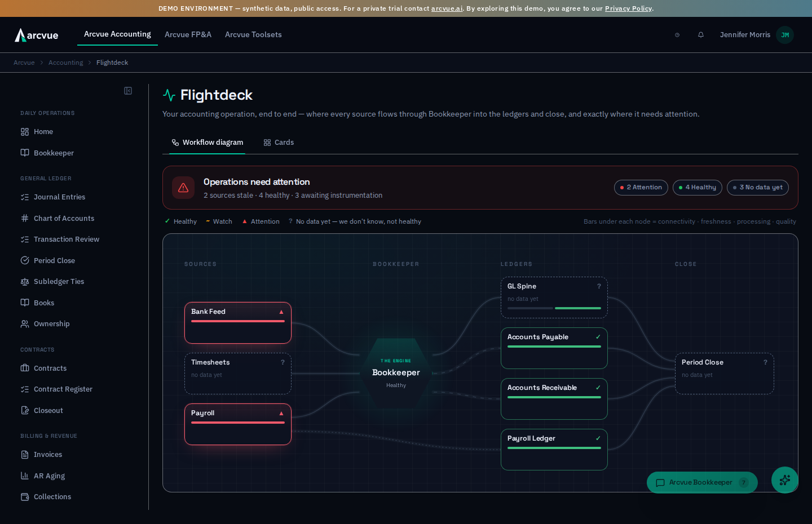
Task: Click the Subledger Ties scales icon
Action: point(25,282)
